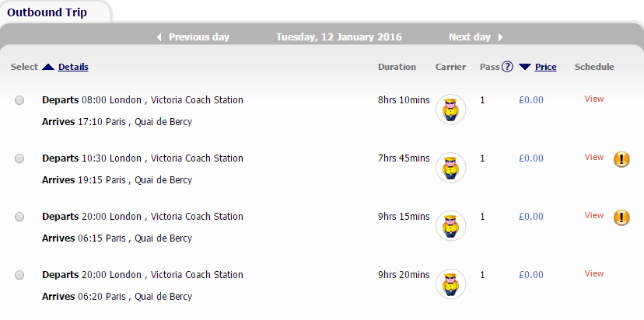The height and width of the screenshot is (320, 644).
Task: Click carrier mascot icon for 06:15 arrival trip
Action: [x=450, y=226]
